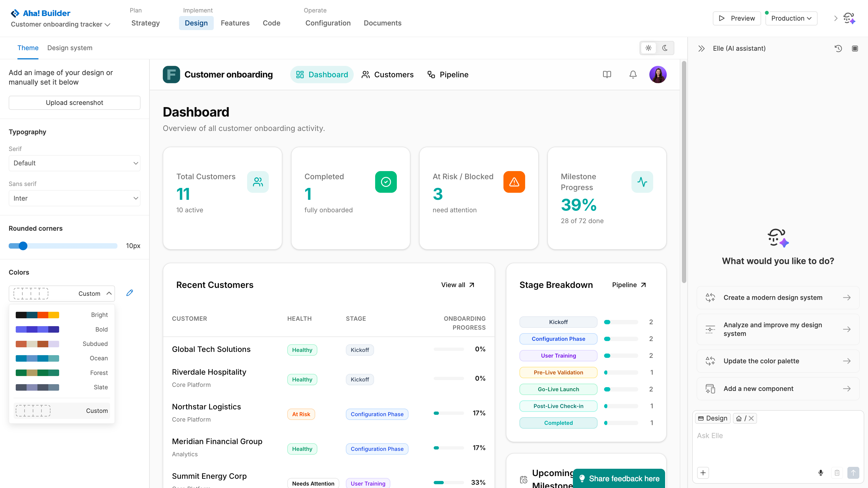
Task: Click the edit pencil icon next to Colors
Action: 130,293
